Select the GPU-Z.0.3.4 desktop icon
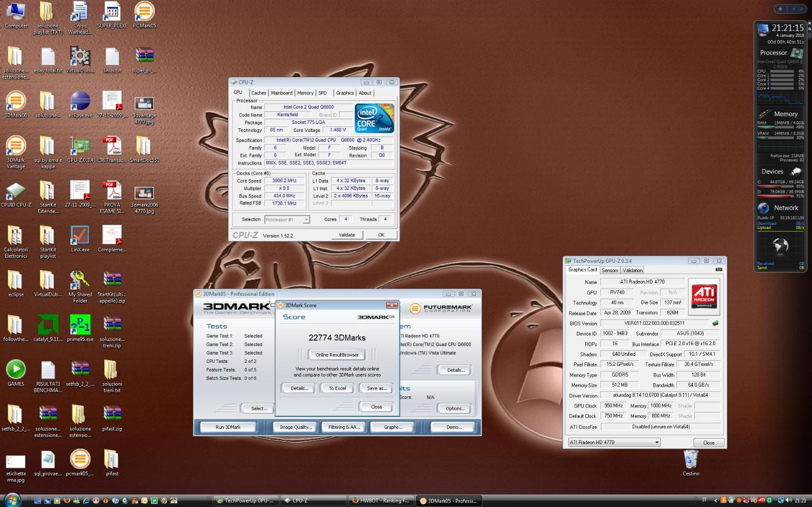The image size is (812, 507). click(x=80, y=149)
